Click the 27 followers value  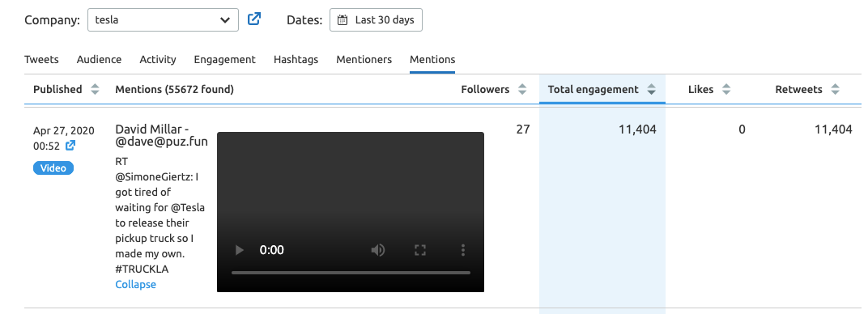pos(522,130)
